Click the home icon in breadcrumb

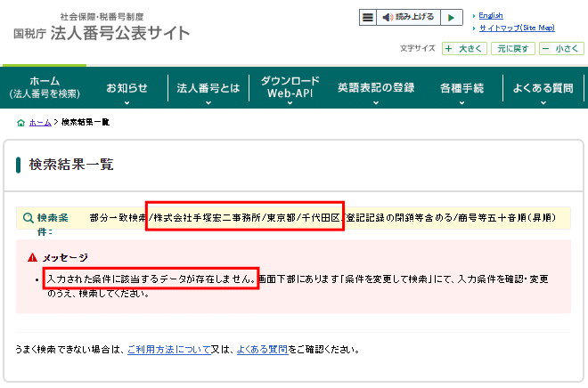click(x=20, y=121)
